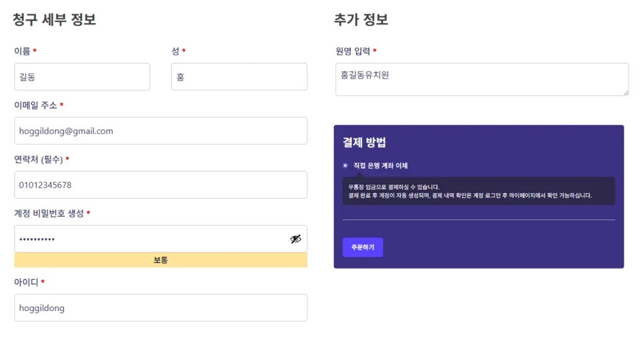Click the 계정 비밀번호 생성 password field
Screen dimensions: 644x338
tap(151, 239)
